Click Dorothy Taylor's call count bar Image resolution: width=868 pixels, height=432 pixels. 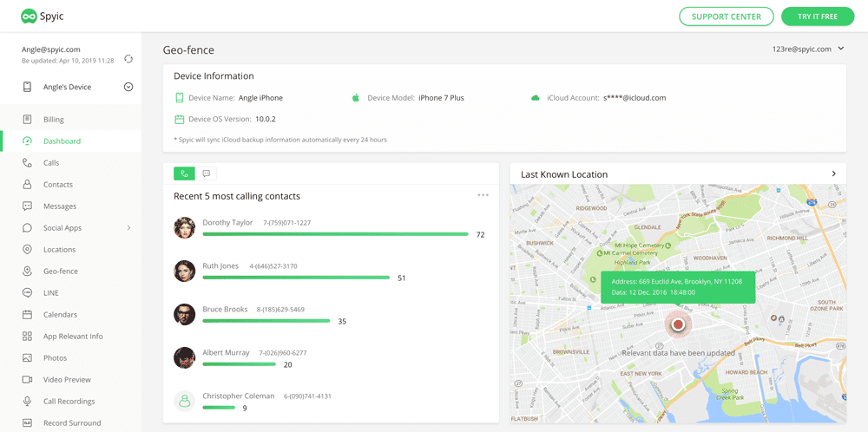335,234
